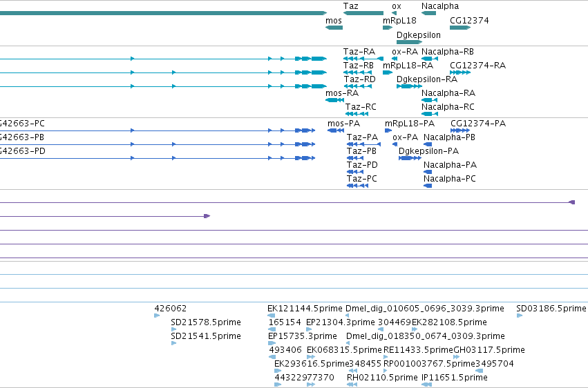Click the G42663-PD protein label
Screen dimensions: 588x388
[23, 151]
